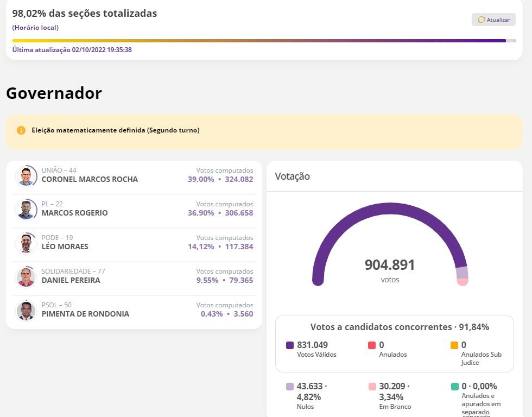The height and width of the screenshot is (417, 532).
Task: Click the 43.633 · 4,82% Nulos figure
Action: pos(312,391)
